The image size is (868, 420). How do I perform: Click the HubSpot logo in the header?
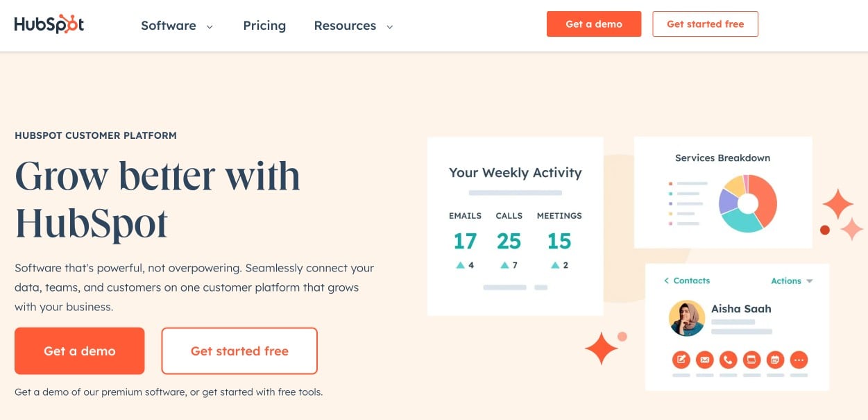click(x=49, y=24)
